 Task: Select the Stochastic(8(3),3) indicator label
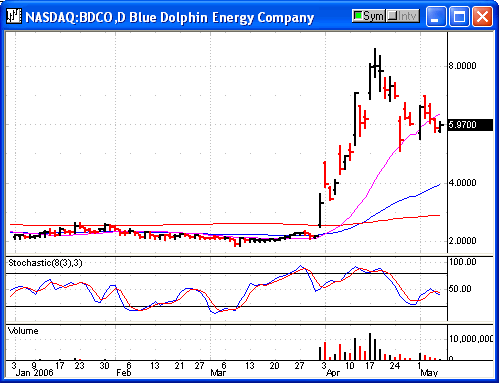point(45,263)
